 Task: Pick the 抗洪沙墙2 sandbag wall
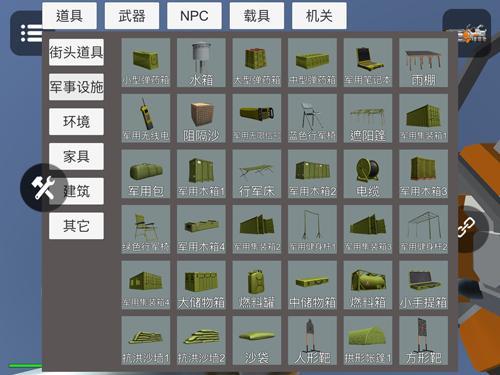click(201, 341)
